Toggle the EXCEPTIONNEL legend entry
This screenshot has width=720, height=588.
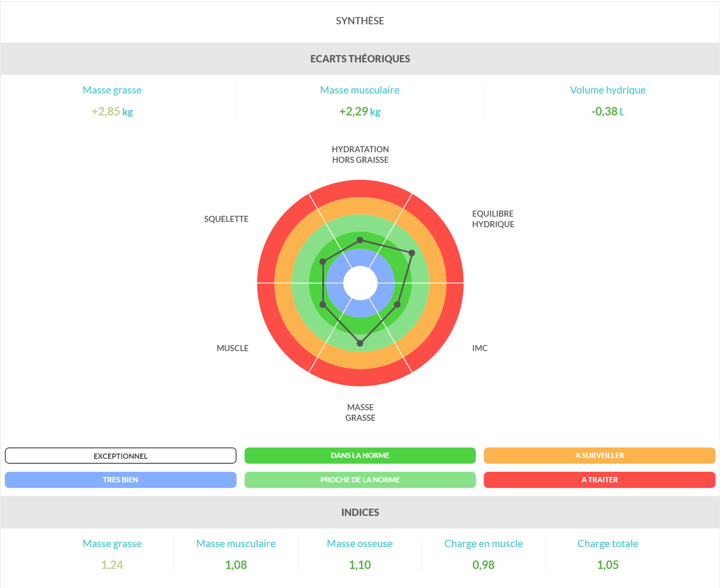[x=120, y=456]
